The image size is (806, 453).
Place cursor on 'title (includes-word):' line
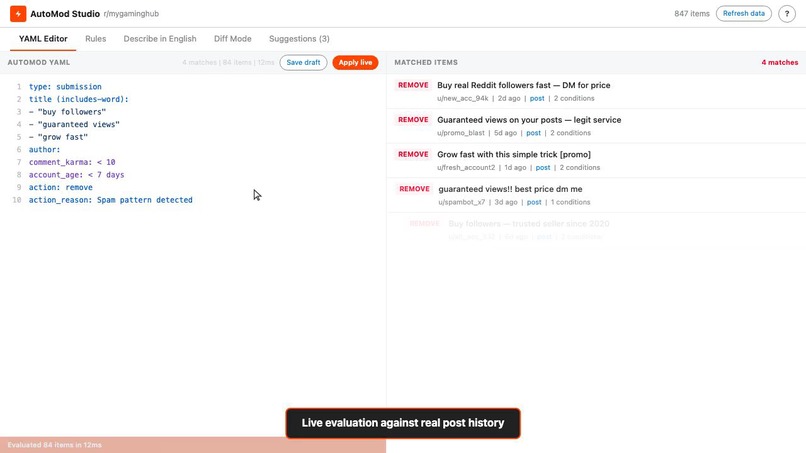79,99
